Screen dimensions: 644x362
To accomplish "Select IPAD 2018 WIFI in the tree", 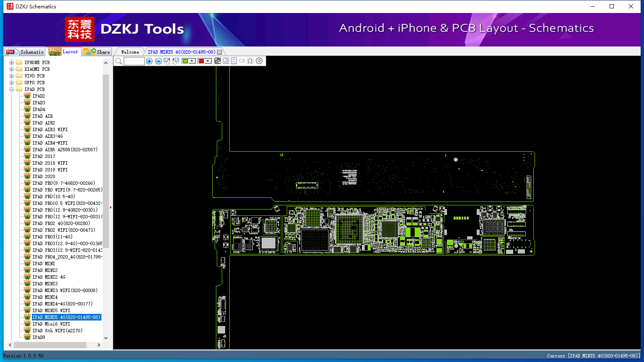I will pos(50,163).
